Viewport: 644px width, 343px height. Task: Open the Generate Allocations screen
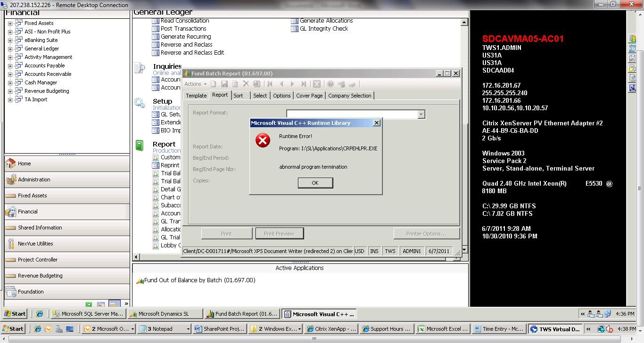coord(326,21)
